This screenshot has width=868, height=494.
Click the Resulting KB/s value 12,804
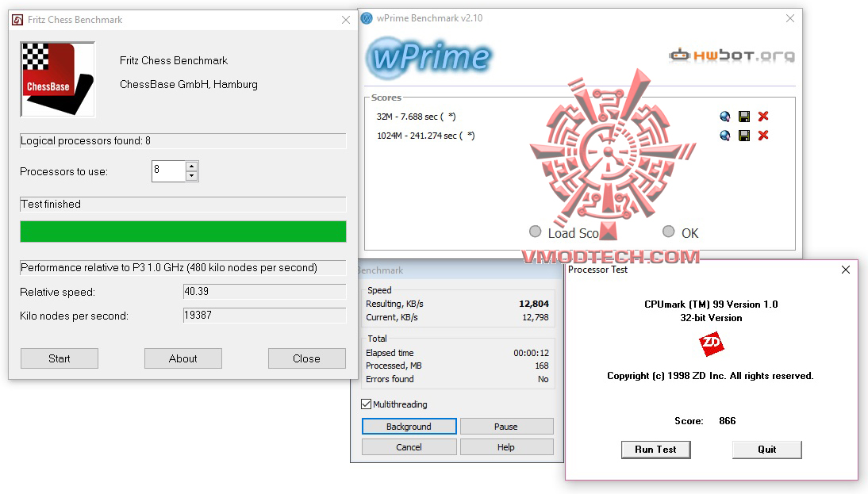coord(534,304)
